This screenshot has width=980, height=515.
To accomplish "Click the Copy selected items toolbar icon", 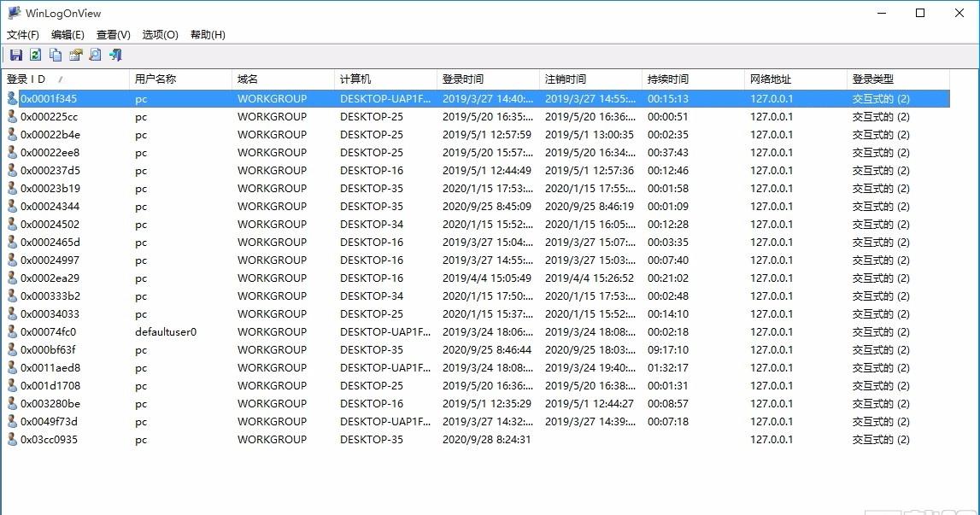I will point(56,55).
